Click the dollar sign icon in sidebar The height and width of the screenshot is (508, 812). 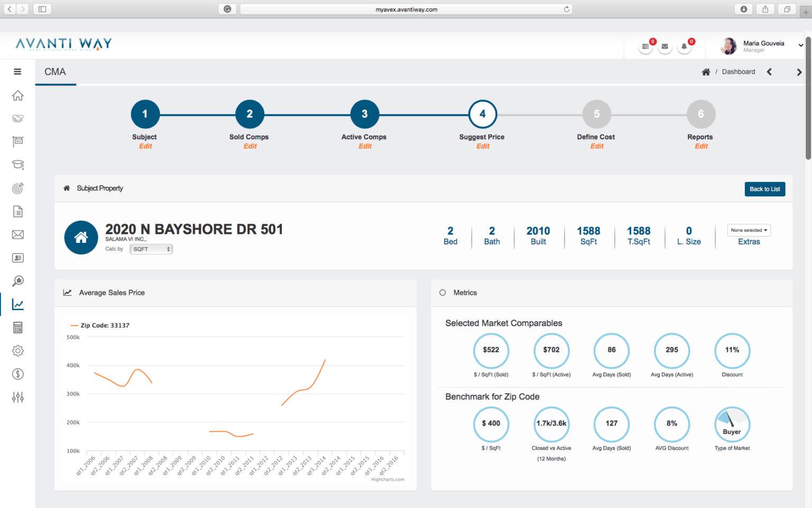click(17, 374)
